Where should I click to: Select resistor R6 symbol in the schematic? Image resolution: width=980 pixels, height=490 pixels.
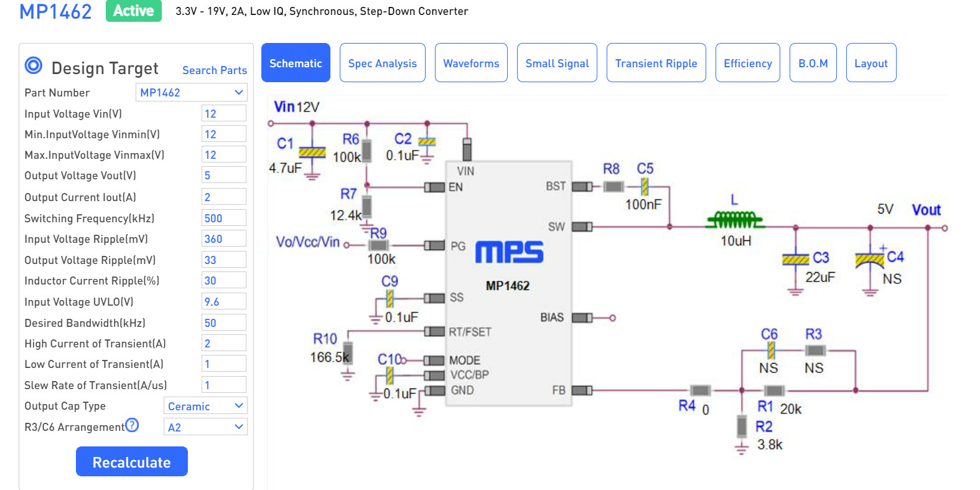(366, 150)
